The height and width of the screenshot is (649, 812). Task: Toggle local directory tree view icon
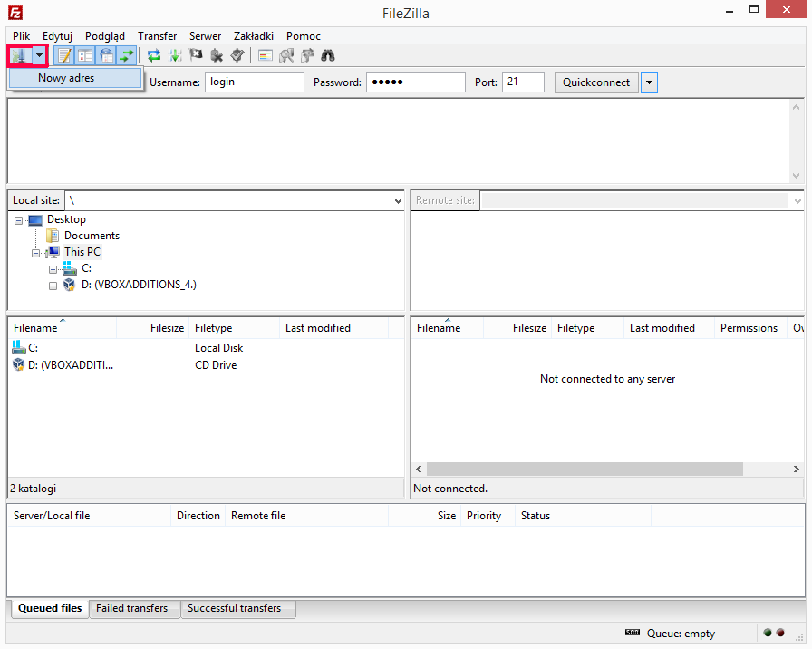point(85,55)
